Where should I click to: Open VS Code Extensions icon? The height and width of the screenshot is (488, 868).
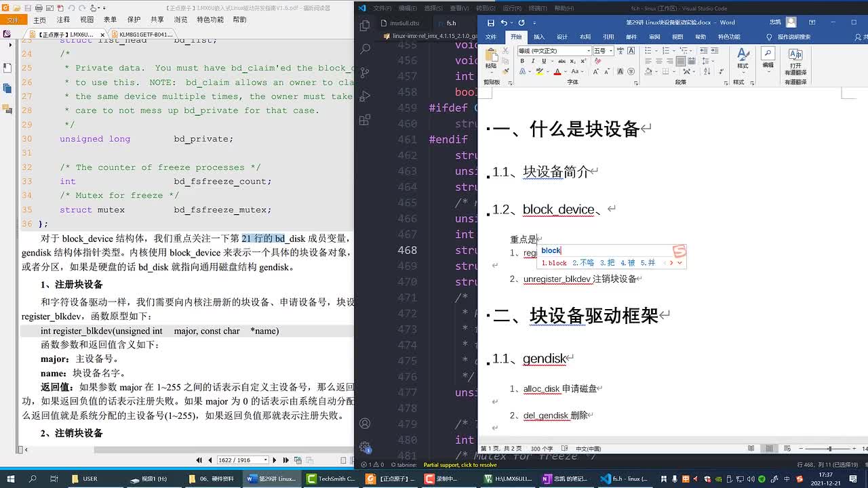click(365, 120)
